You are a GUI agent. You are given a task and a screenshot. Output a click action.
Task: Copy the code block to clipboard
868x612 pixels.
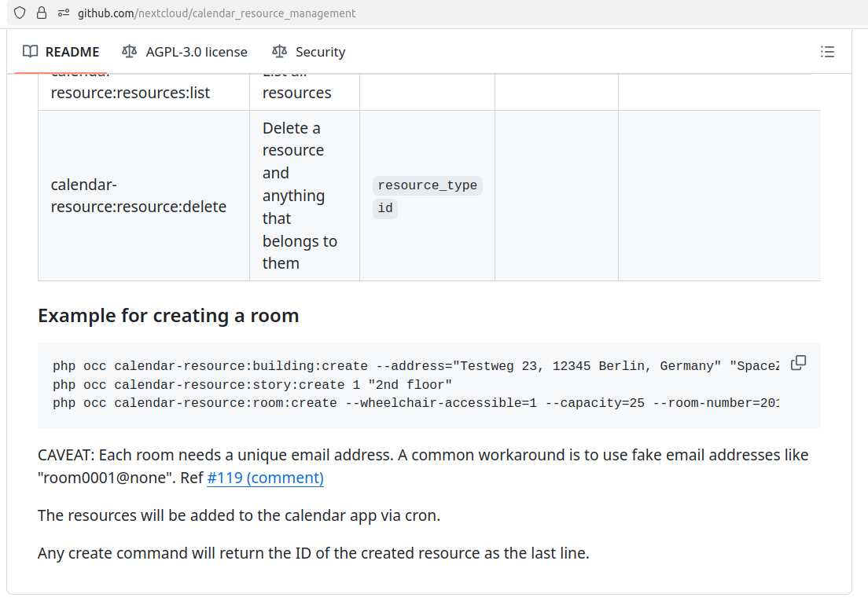798,363
